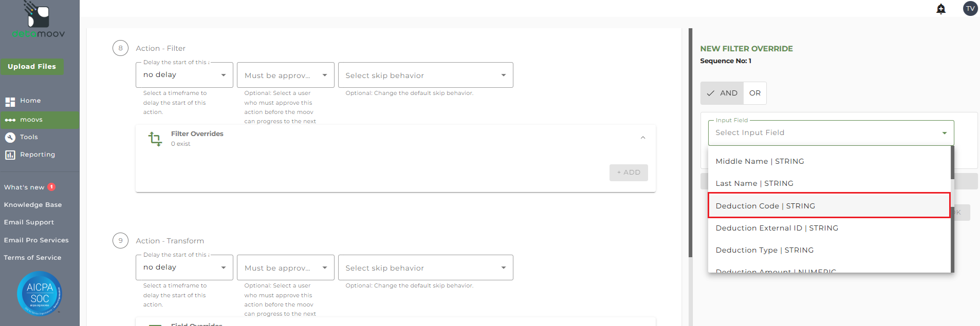Select Deduction Code | STRING option
The width and height of the screenshot is (980, 326).
coord(828,206)
